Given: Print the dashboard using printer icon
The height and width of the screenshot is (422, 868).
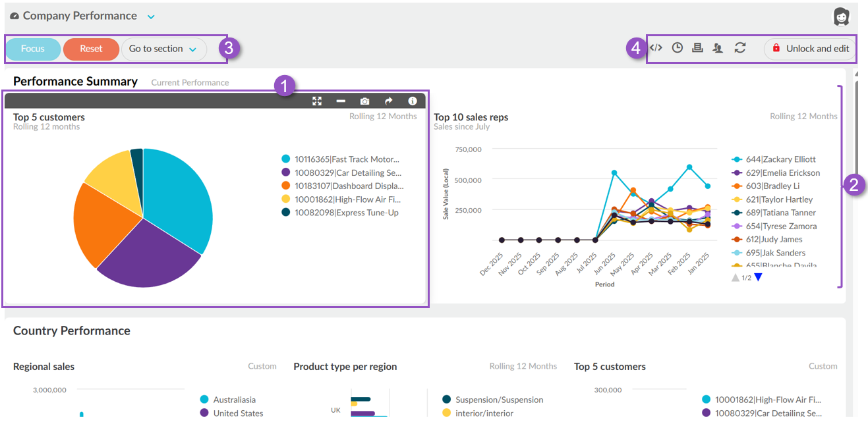Looking at the screenshot, I should (697, 47).
